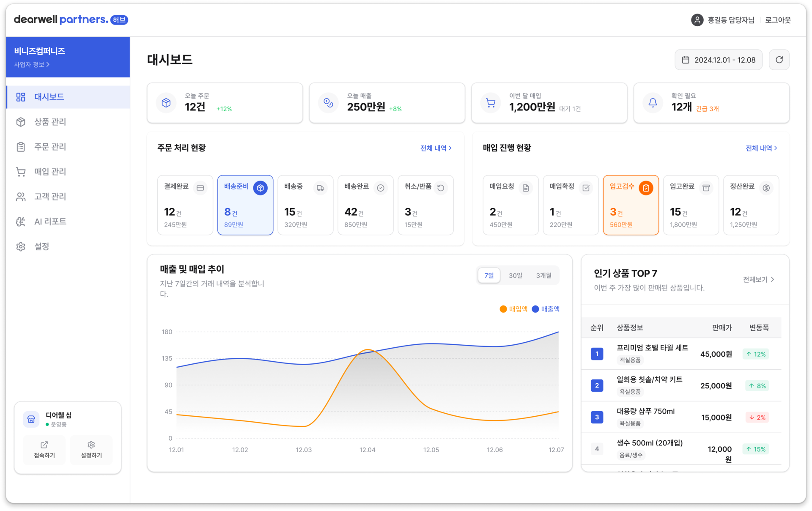Viewport: 812px width, 511px height.
Task: Click the bell icon in 확인 필요 card
Action: [x=653, y=103]
